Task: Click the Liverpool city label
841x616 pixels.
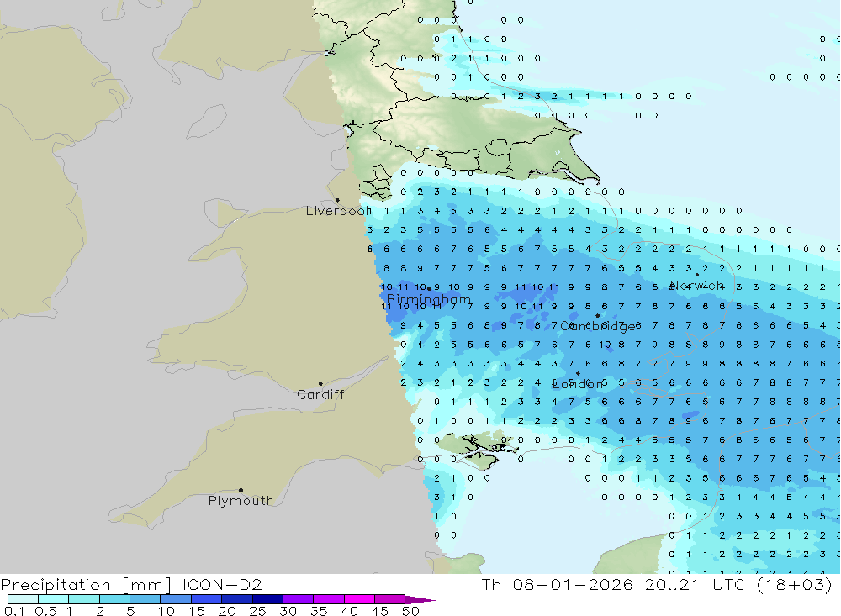Action: click(x=338, y=211)
